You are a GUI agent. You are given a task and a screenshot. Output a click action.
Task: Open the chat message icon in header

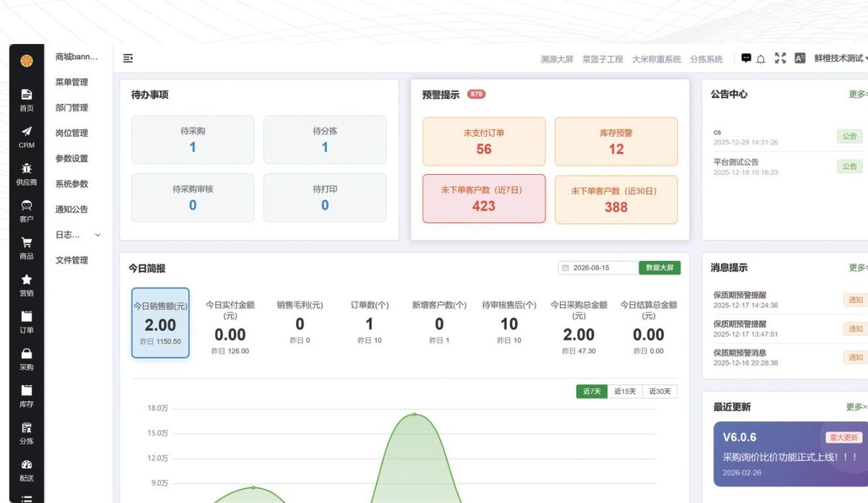(x=746, y=59)
